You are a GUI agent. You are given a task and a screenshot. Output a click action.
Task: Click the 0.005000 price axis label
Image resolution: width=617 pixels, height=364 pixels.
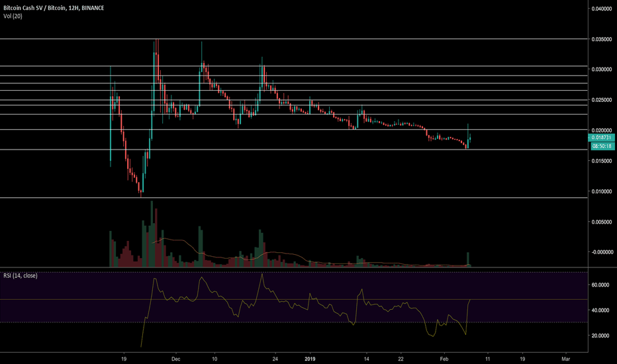602,222
